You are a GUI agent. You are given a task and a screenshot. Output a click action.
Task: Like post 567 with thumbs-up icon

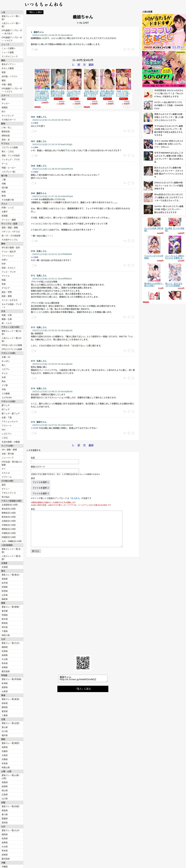pos(33,156)
